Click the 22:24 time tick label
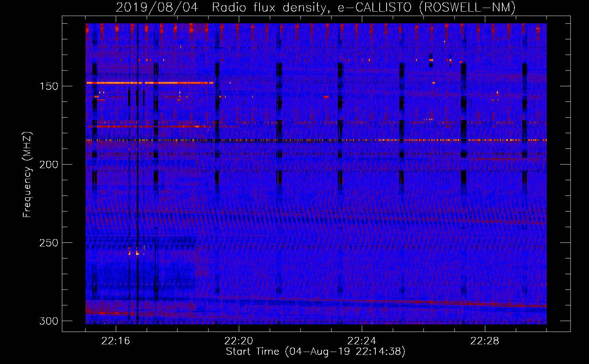The image size is (589, 364). pos(362,341)
